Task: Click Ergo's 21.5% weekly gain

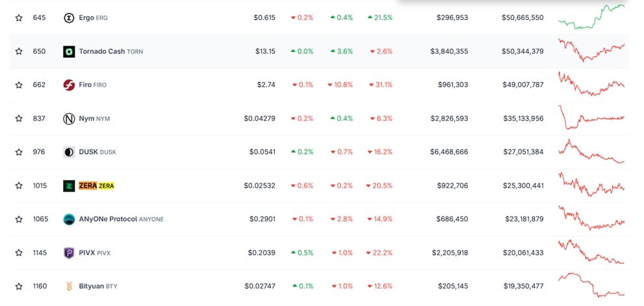Action: [380, 18]
